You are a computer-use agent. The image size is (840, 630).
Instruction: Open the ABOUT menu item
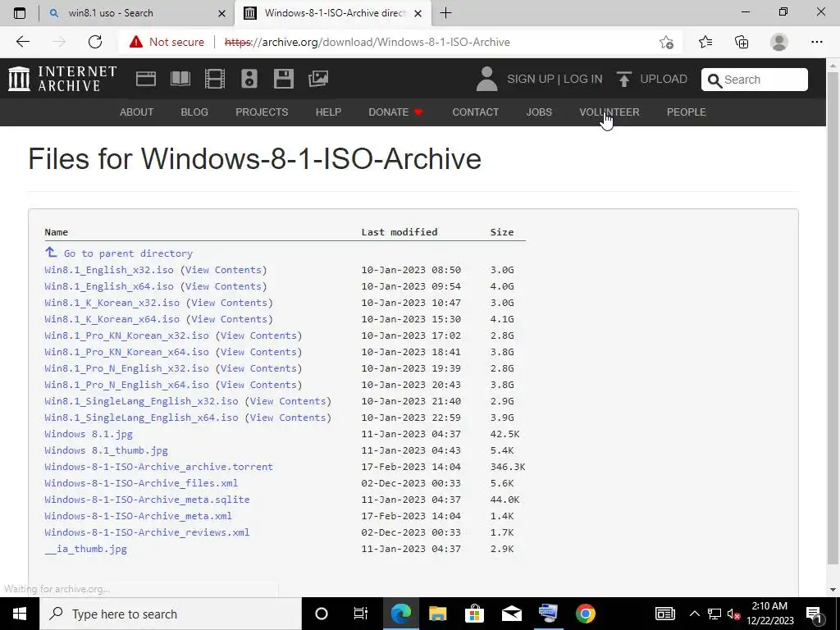(x=137, y=112)
